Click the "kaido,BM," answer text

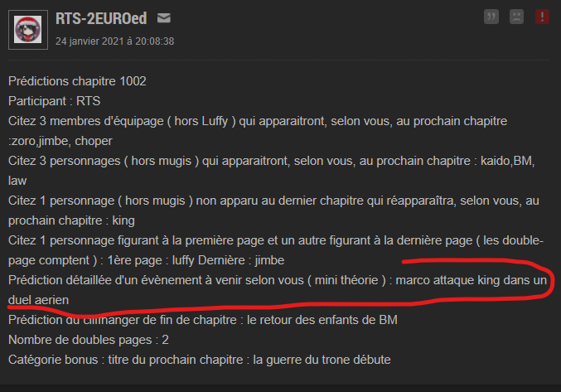[x=507, y=161]
